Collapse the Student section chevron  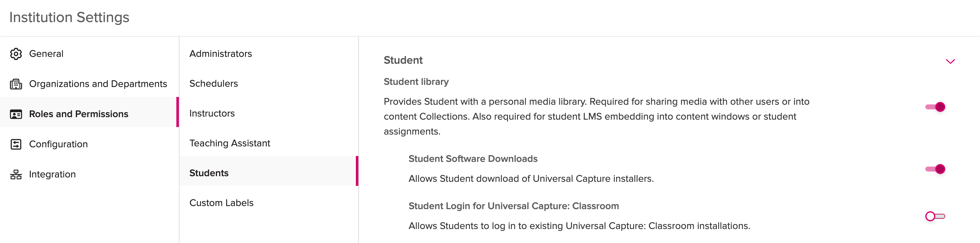point(950,61)
